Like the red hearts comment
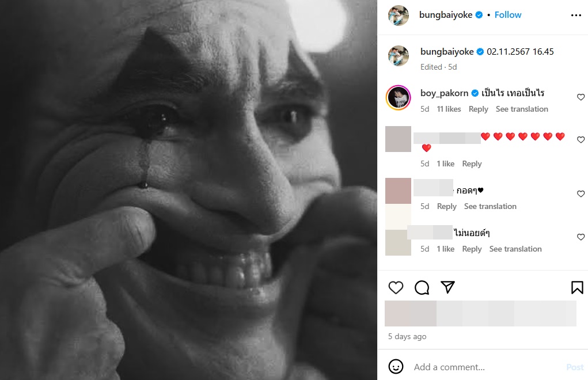 581,140
